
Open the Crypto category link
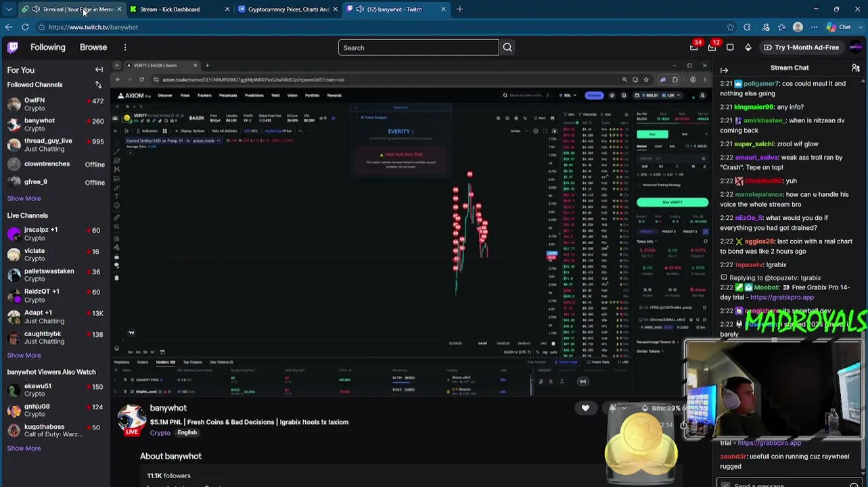[x=160, y=433]
